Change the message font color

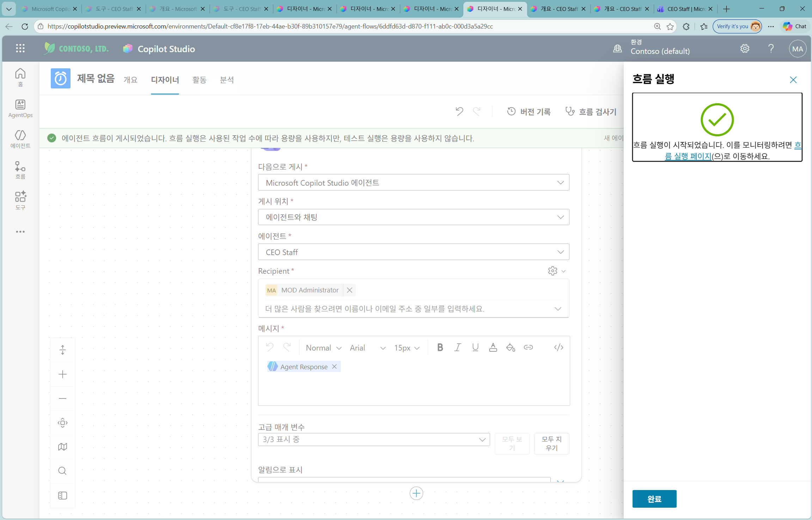click(x=493, y=347)
